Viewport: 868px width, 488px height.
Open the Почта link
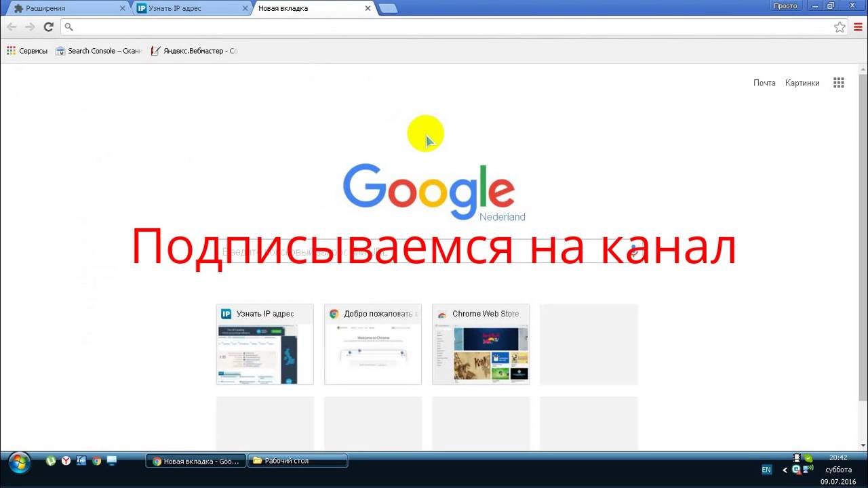click(764, 83)
